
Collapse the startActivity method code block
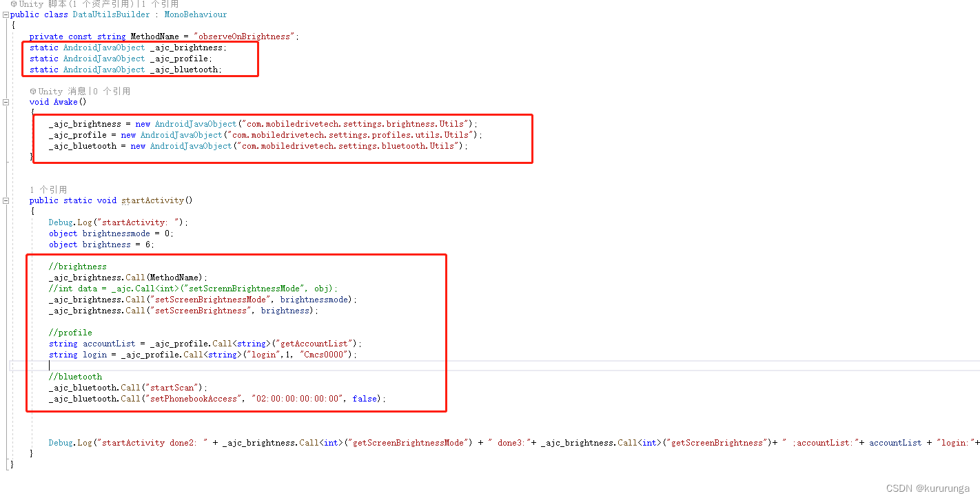(6, 200)
